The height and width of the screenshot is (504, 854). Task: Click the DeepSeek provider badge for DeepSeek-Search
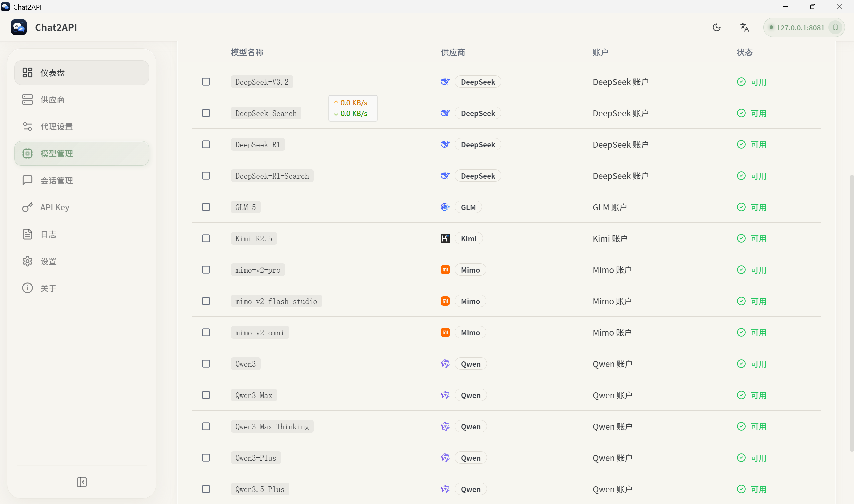(x=478, y=113)
